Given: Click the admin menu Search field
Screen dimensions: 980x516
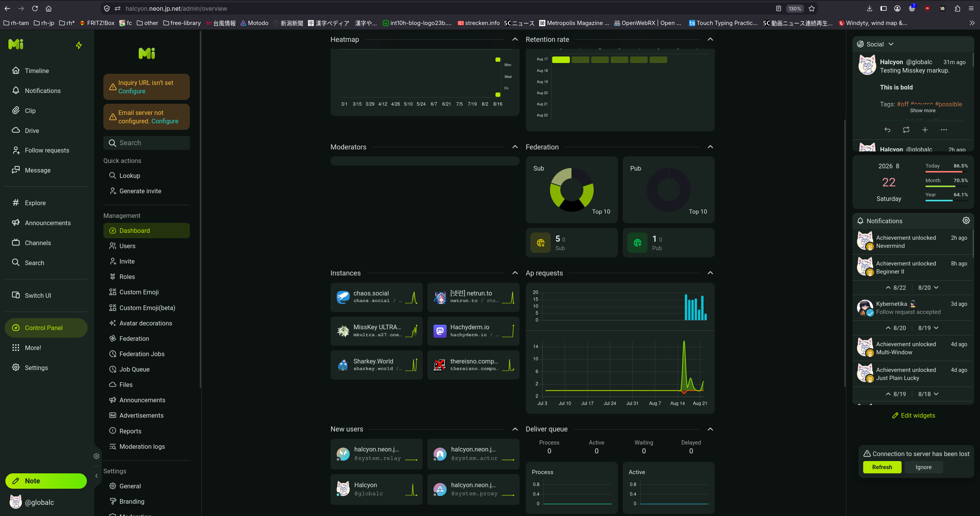Looking at the screenshot, I should [146, 143].
